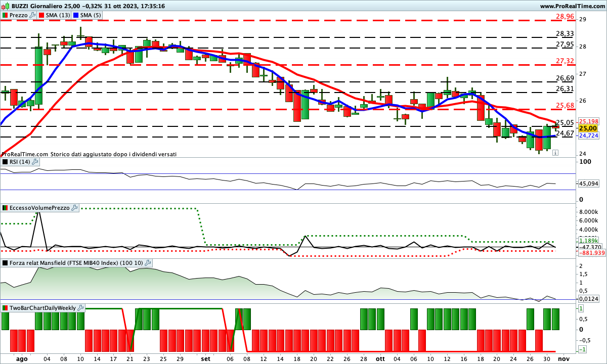Screen dimensions: 607x364
Task: Click the small info icon in price panel
Action: [555, 152]
